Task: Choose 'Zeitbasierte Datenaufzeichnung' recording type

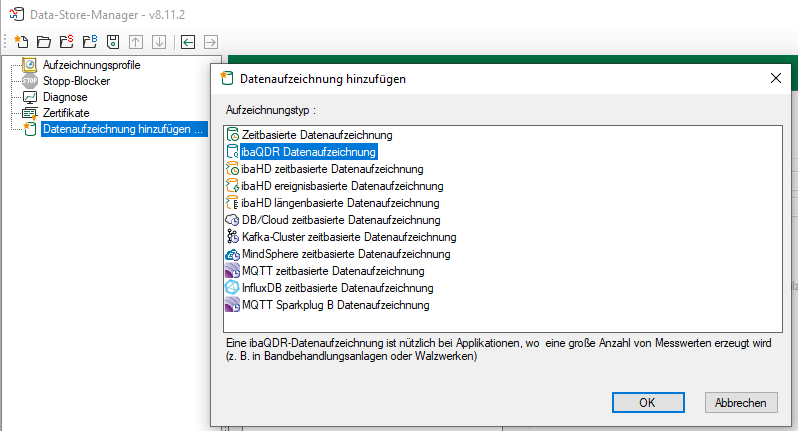Action: (x=317, y=135)
